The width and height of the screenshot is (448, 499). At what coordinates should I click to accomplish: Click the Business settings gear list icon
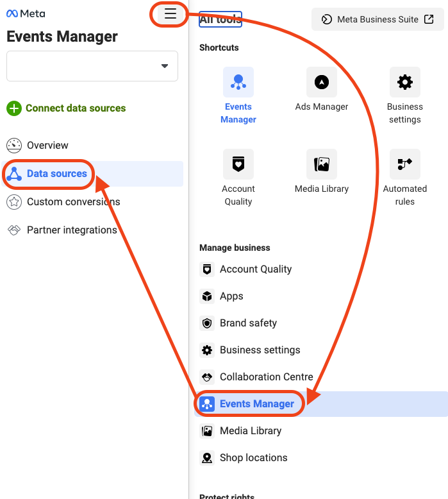click(207, 350)
